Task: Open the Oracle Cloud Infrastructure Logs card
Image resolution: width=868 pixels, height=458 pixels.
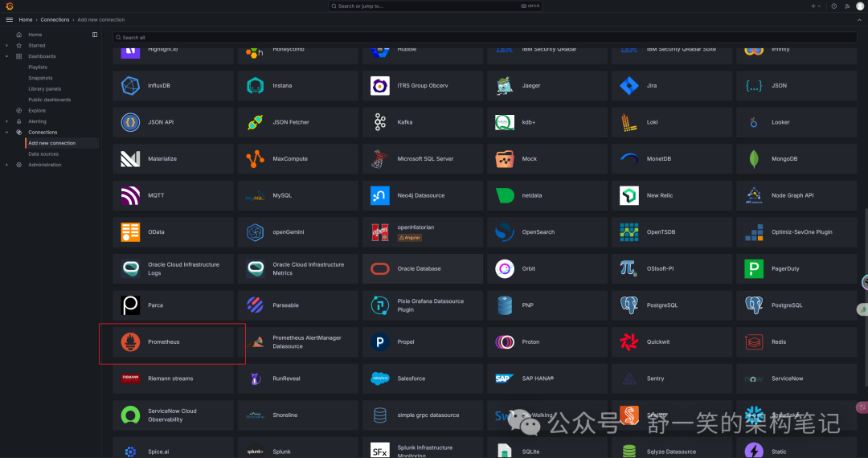Action: click(x=174, y=269)
